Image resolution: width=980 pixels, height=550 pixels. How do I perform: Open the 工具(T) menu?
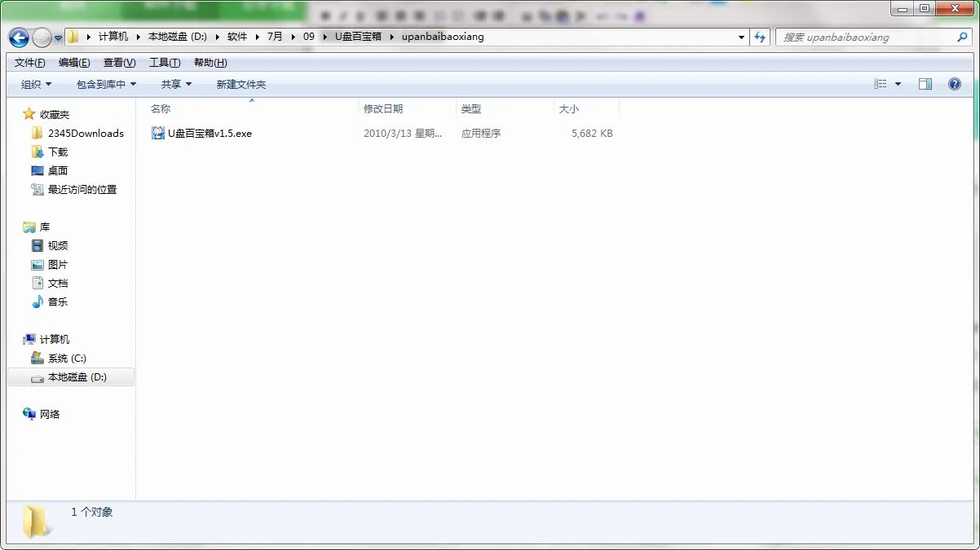coord(164,63)
